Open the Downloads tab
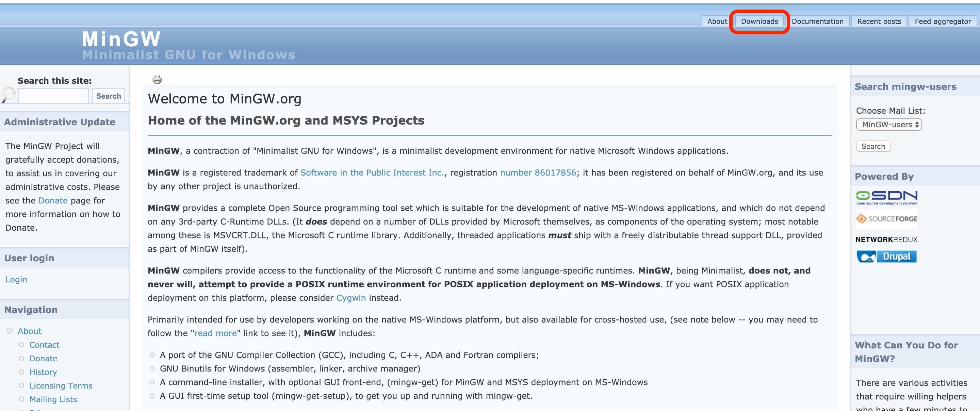Image resolution: width=980 pixels, height=411 pixels. (x=759, y=21)
